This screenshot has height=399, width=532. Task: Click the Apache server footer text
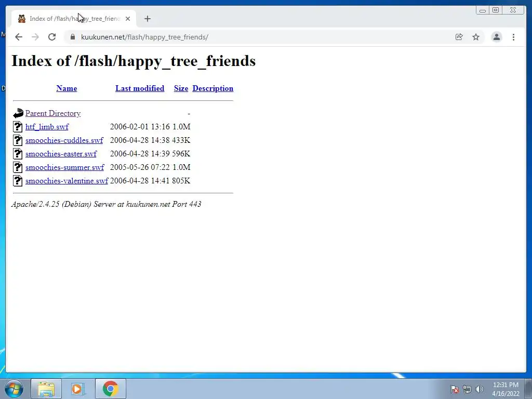click(x=106, y=204)
